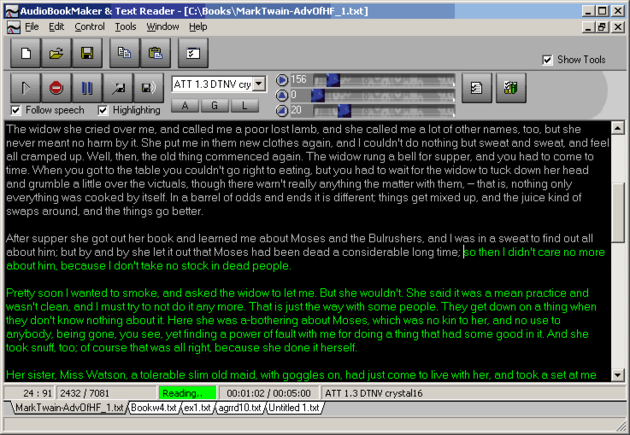Copy text using the copy toolbar icon
The image size is (630, 435).
tap(124, 53)
